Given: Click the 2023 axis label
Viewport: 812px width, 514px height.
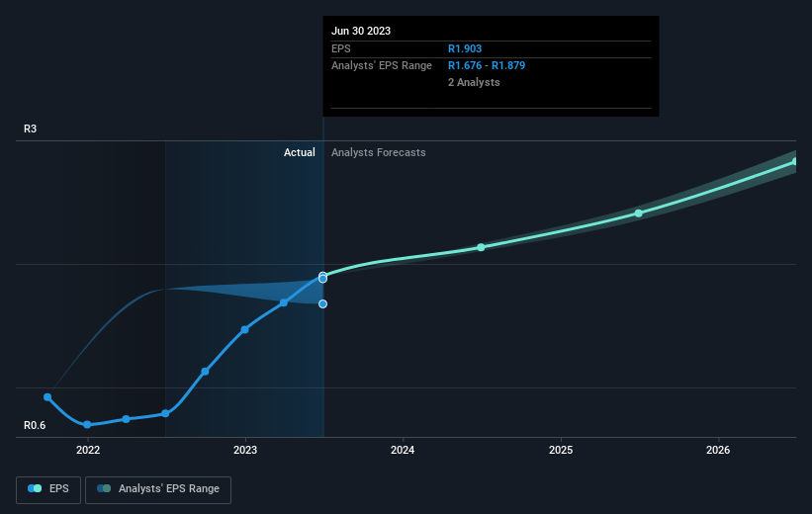Looking at the screenshot, I should point(245,450).
